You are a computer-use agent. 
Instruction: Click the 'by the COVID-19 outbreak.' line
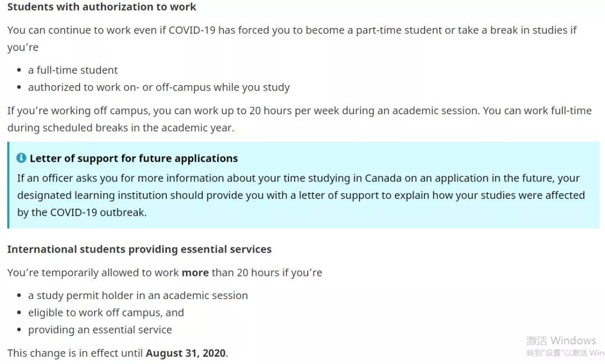[82, 212]
